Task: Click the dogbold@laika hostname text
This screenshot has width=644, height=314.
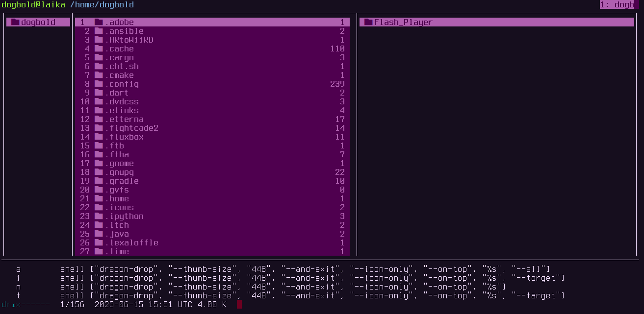Action: click(x=32, y=4)
